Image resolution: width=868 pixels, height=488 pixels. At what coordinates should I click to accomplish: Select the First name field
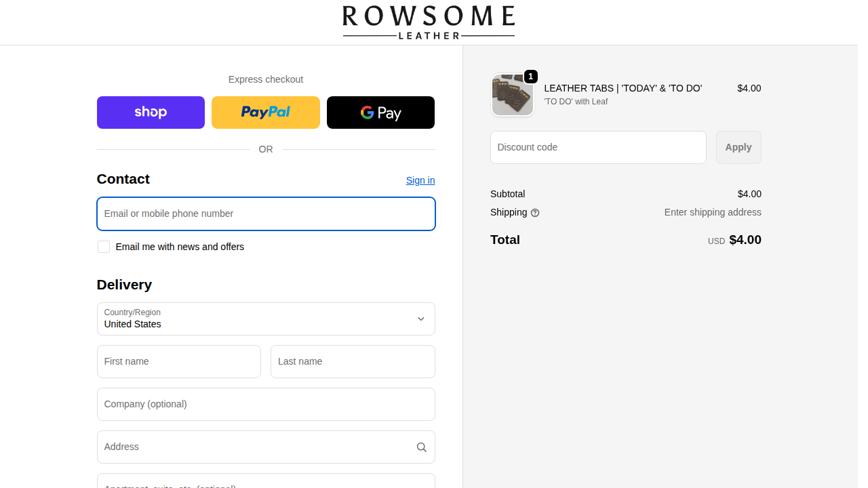(x=179, y=361)
